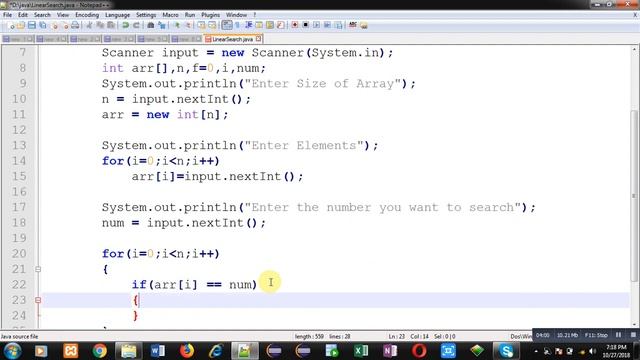Click the ABC spell-check toolbar icon
Viewport: 640px width, 360px height.
(353, 25)
